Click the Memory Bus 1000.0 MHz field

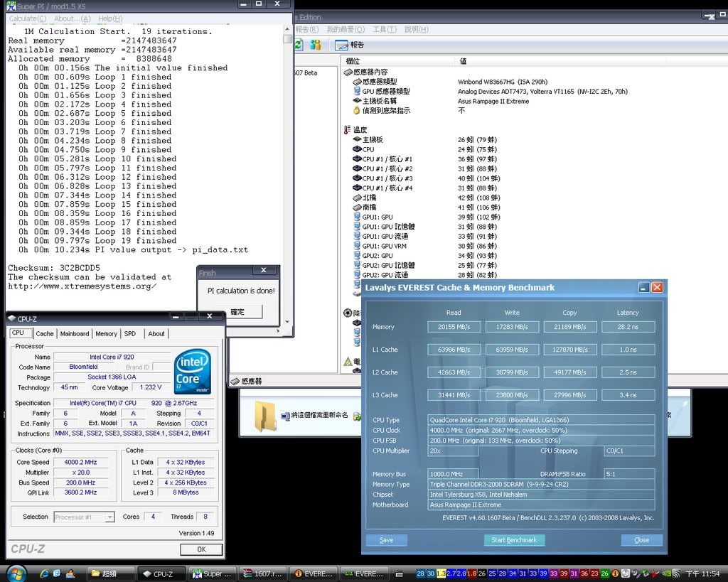(x=453, y=474)
